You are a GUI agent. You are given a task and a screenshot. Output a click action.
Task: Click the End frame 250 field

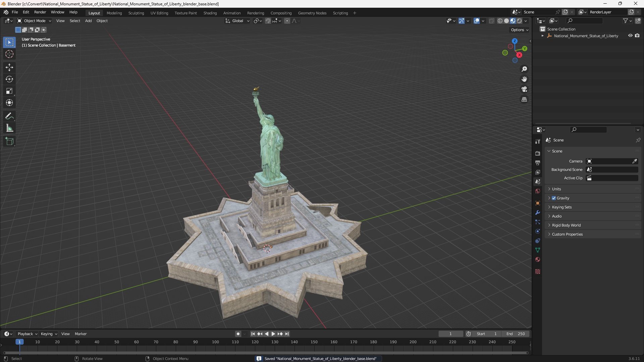click(x=516, y=334)
